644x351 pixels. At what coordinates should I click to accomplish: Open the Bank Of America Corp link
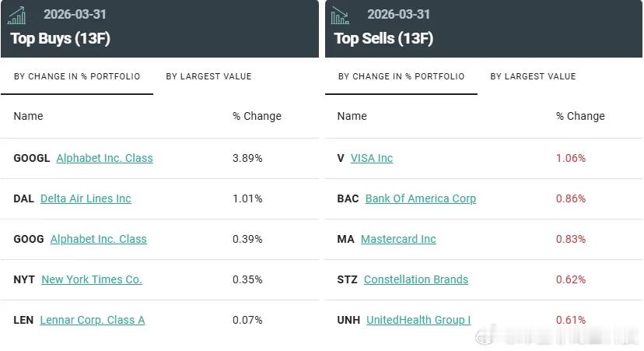pyautogui.click(x=421, y=198)
